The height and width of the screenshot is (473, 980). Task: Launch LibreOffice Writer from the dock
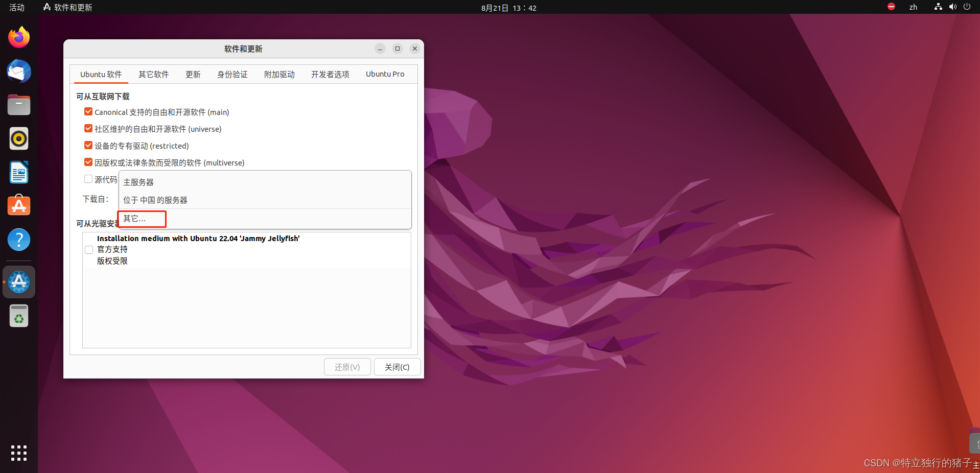tap(19, 172)
